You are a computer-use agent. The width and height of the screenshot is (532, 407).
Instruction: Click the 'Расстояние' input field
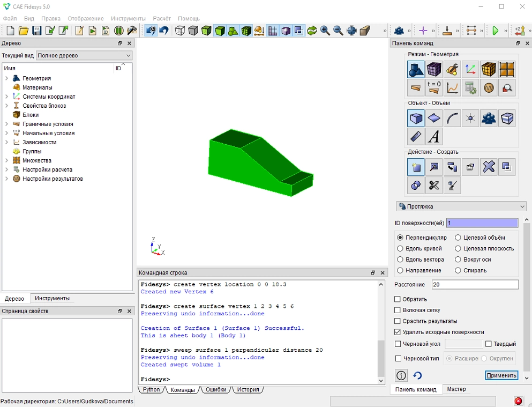pyautogui.click(x=475, y=284)
